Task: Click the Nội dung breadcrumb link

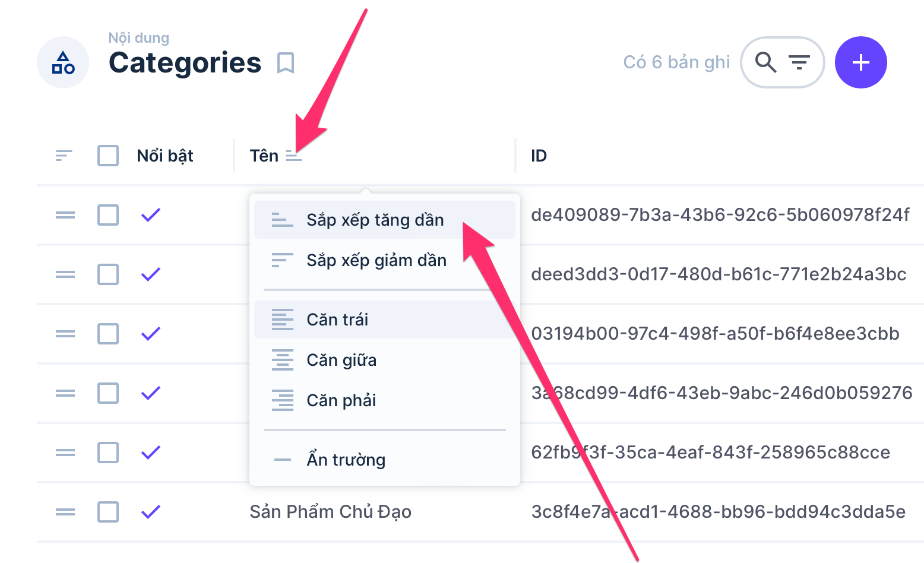Action: (x=138, y=38)
